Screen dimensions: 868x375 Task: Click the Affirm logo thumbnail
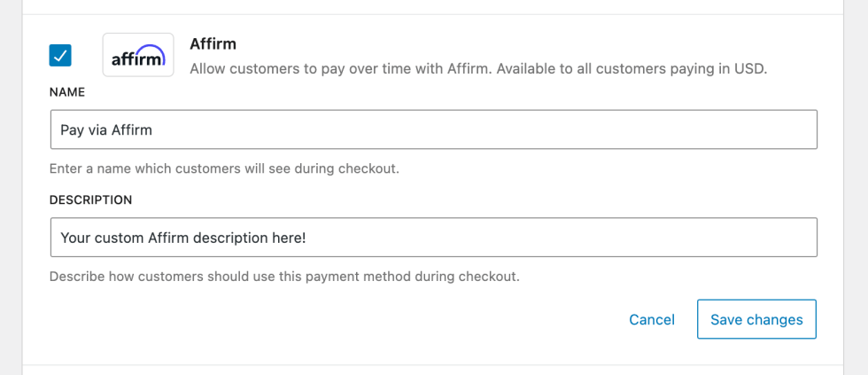[x=138, y=55]
